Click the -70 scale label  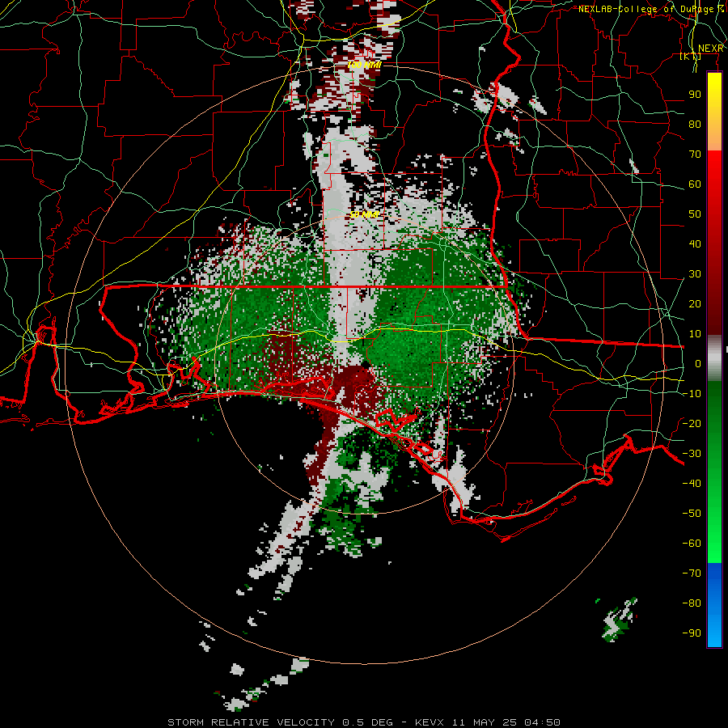coord(692,574)
